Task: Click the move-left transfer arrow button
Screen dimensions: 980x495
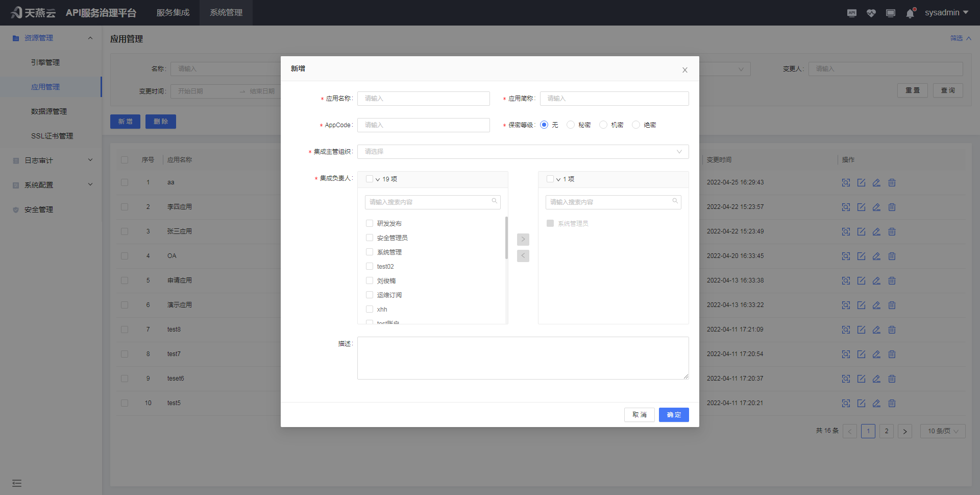Action: pos(523,256)
